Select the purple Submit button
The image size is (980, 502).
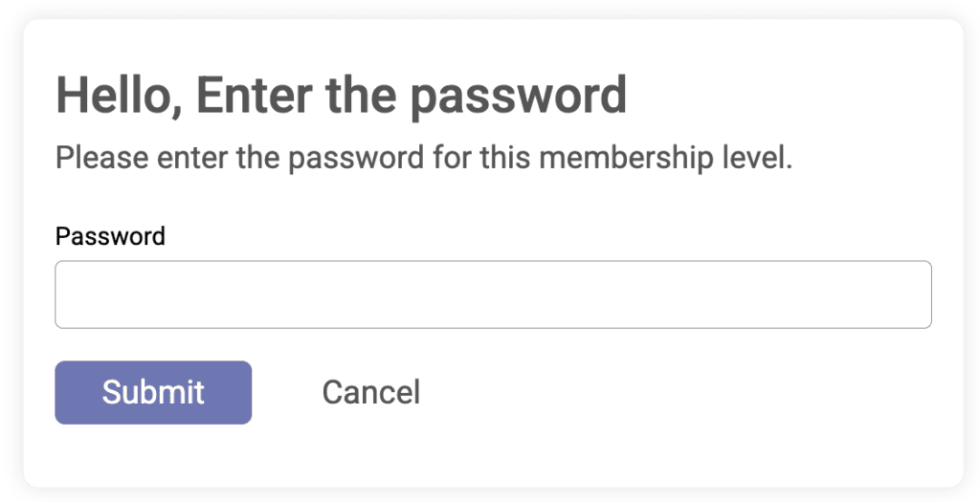coord(153,392)
